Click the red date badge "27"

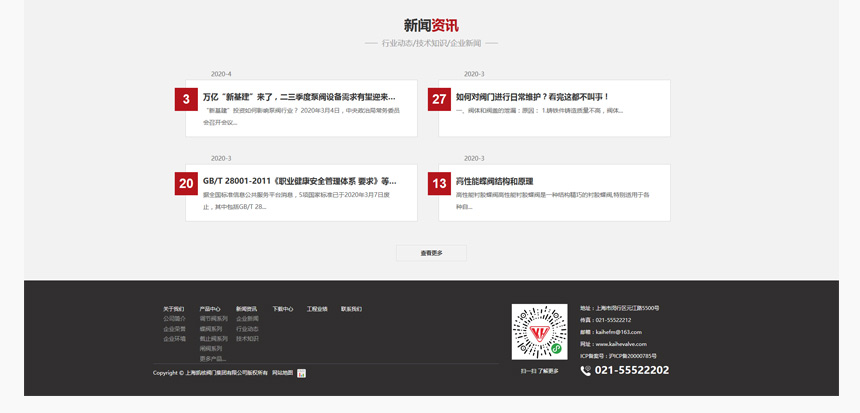click(438, 99)
